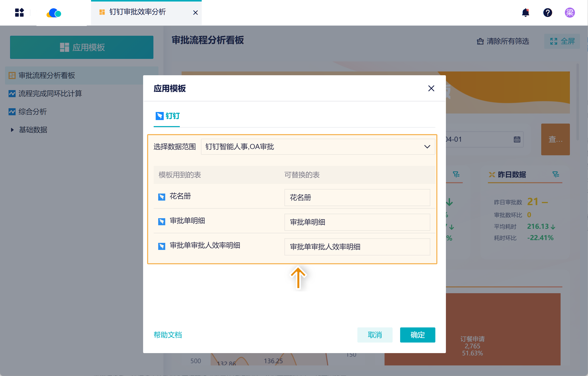Click the 应用模板 sidebar button

82,47
